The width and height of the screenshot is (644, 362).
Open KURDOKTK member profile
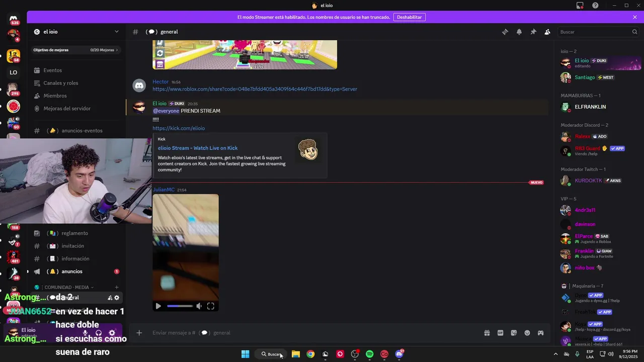pos(600,180)
